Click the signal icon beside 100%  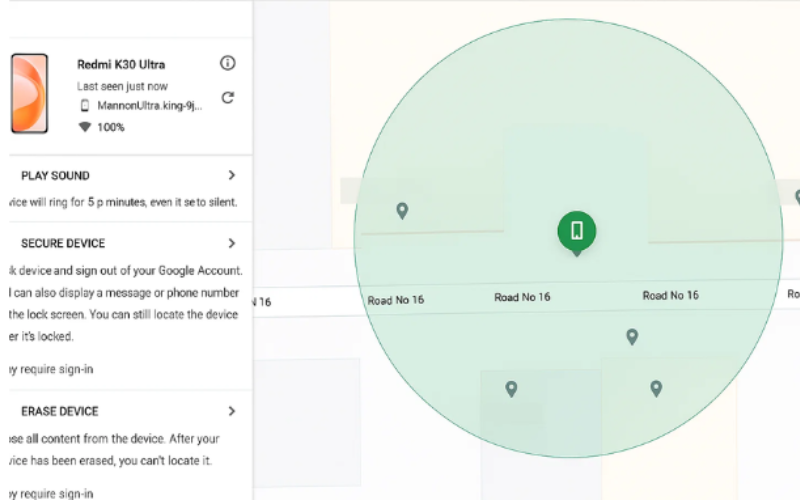click(84, 127)
